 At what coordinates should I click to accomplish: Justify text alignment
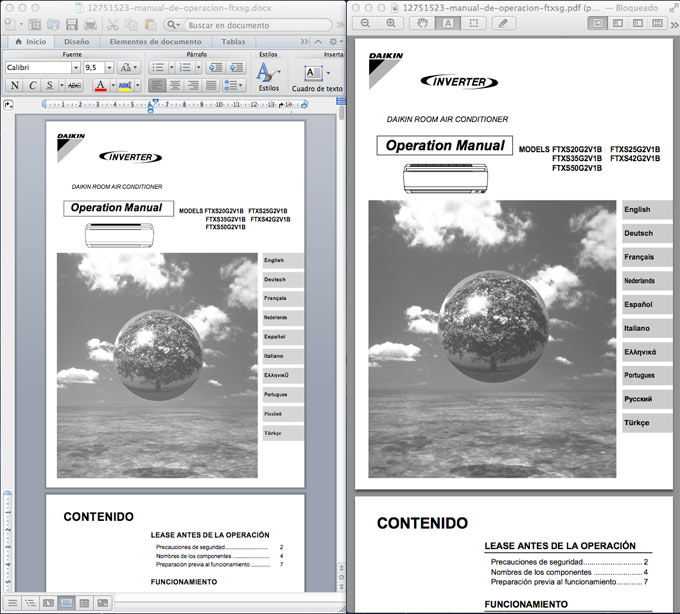(211, 85)
